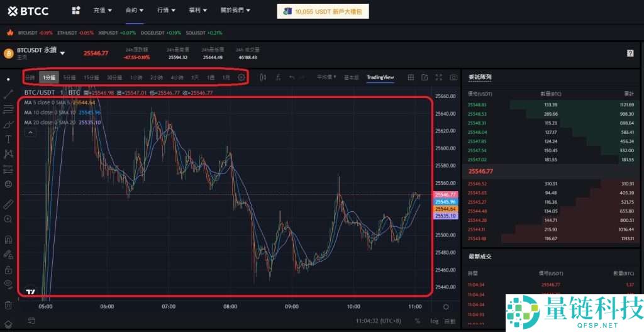This screenshot has width=644, height=332.
Task: Switch to the 基本版 chart view
Action: click(351, 77)
